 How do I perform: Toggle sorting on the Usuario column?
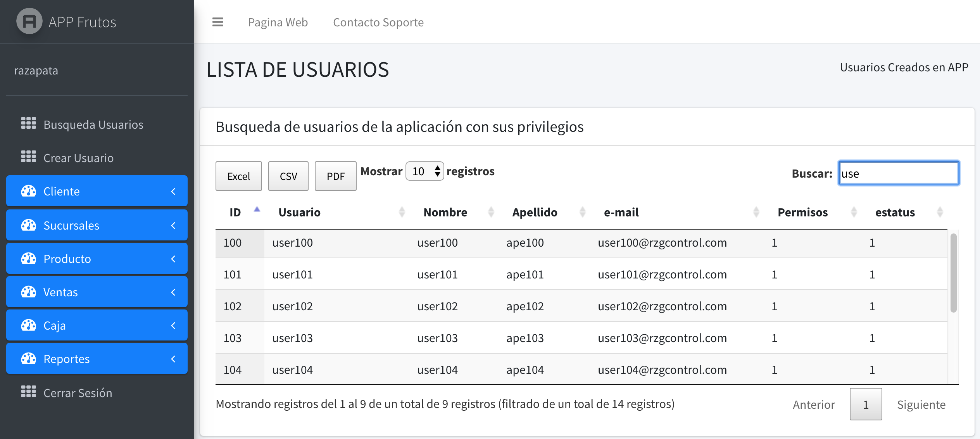tap(402, 212)
